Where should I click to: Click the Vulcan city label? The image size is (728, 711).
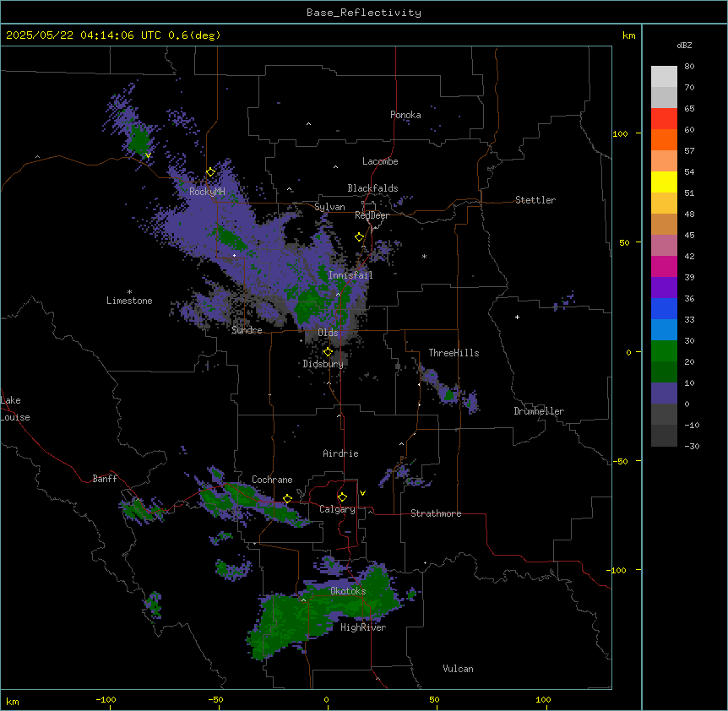coord(459,669)
